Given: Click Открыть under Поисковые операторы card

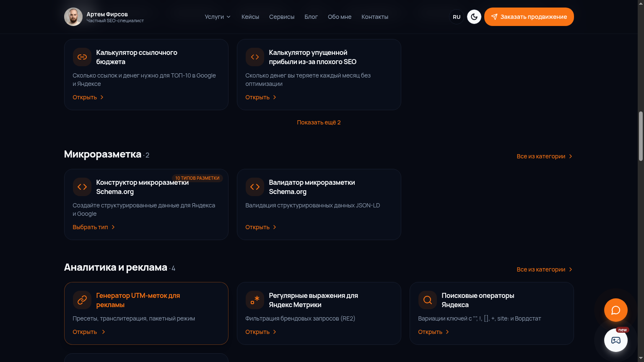Looking at the screenshot, I should pos(434,332).
